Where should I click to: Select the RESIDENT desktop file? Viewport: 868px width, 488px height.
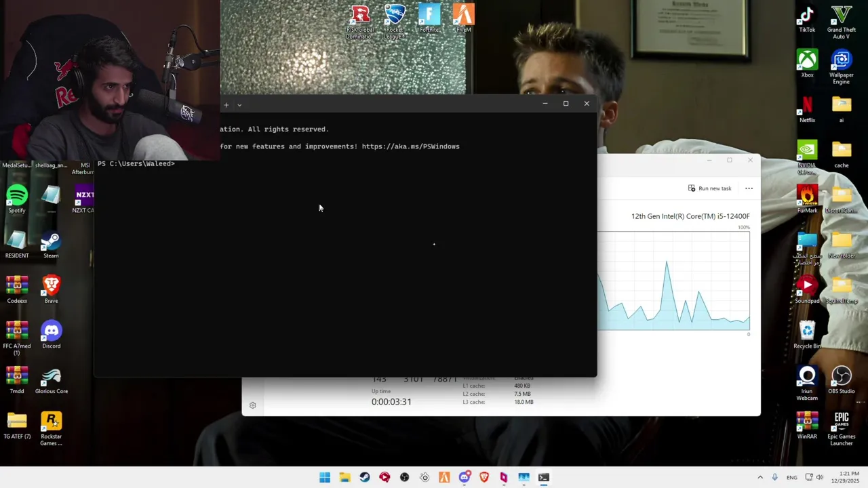tap(17, 245)
